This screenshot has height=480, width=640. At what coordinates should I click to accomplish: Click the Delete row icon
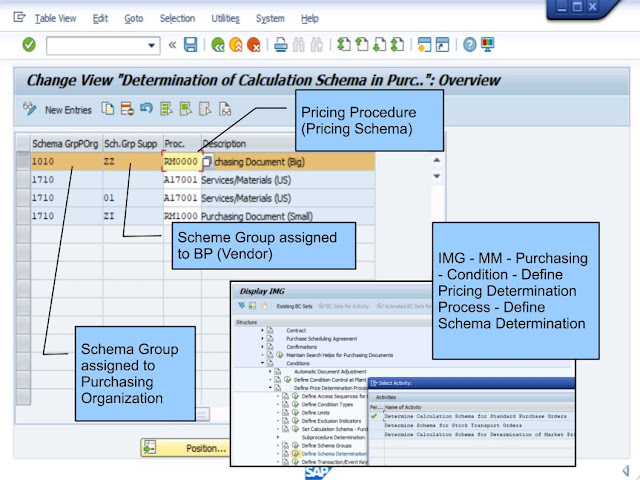pos(127,109)
